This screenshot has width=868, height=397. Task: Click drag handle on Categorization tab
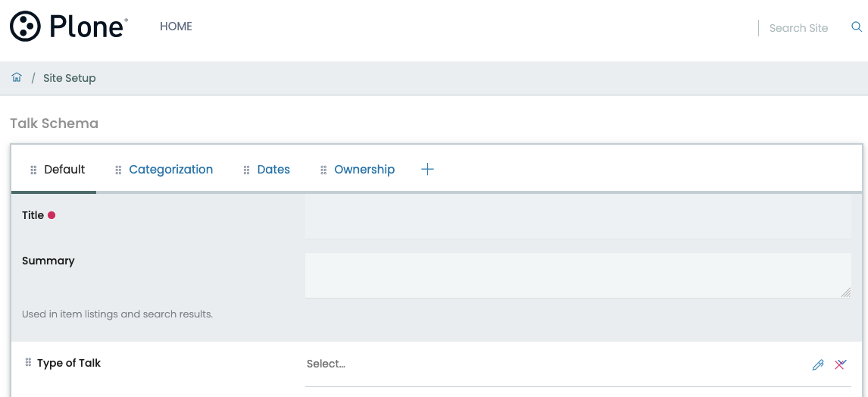pos(118,170)
